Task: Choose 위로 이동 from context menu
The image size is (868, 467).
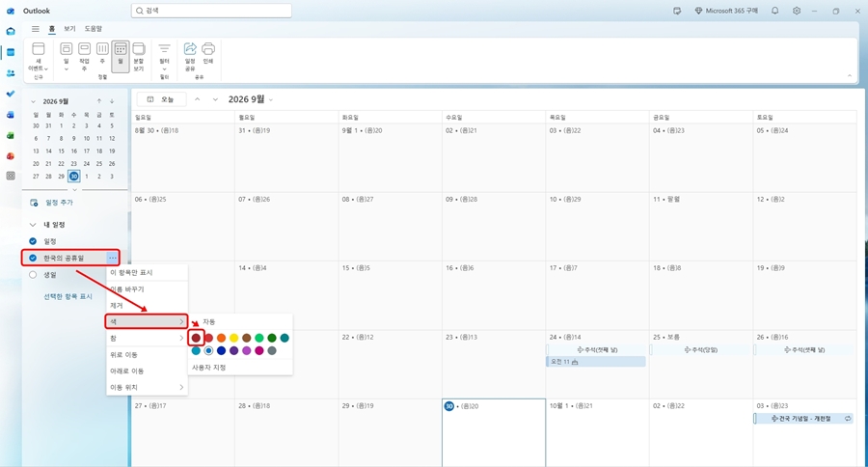Action: pos(147,354)
